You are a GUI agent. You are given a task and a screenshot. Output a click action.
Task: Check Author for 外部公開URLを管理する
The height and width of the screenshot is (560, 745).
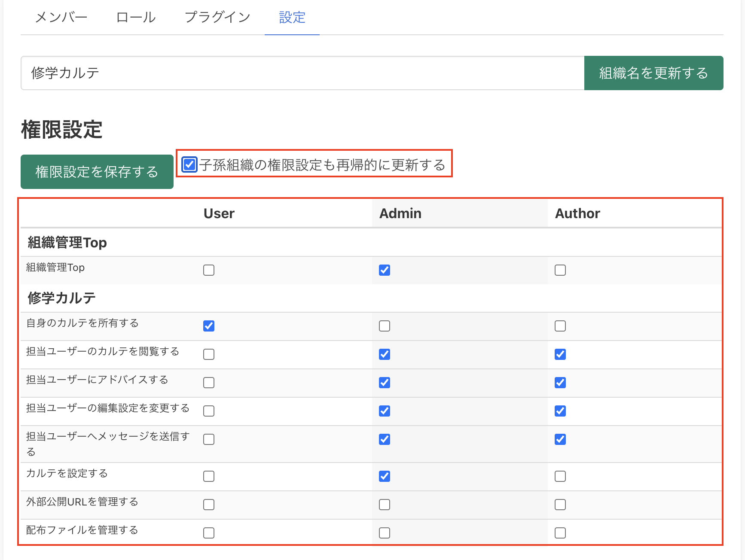point(560,505)
